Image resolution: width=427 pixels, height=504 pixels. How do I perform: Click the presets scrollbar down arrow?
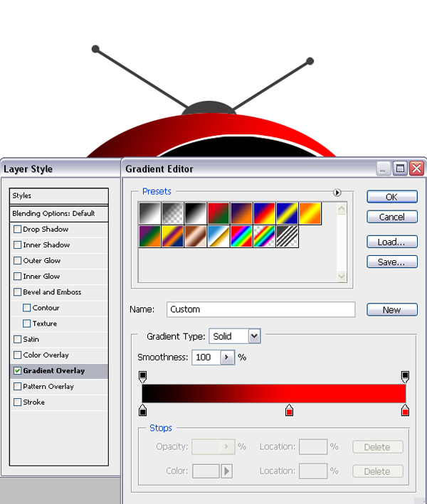click(x=342, y=276)
